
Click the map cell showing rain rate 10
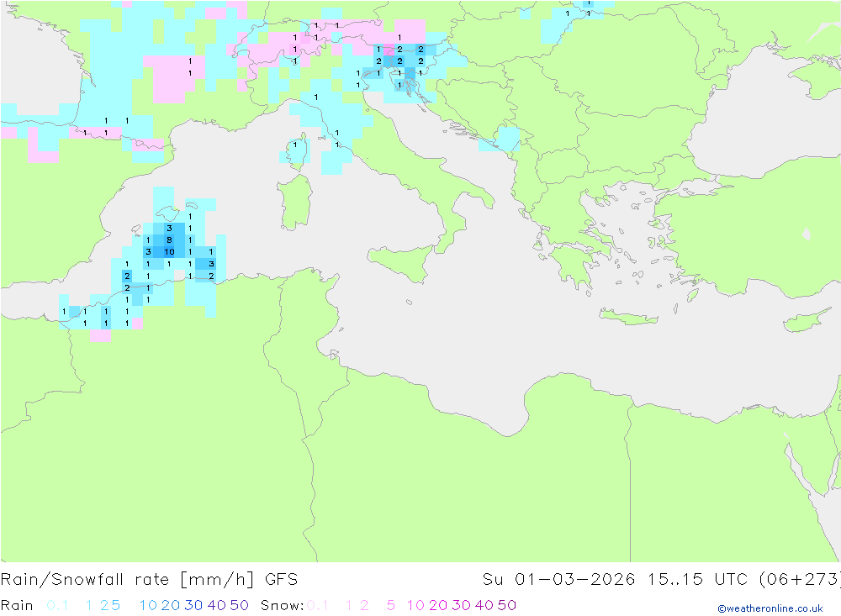click(x=169, y=252)
